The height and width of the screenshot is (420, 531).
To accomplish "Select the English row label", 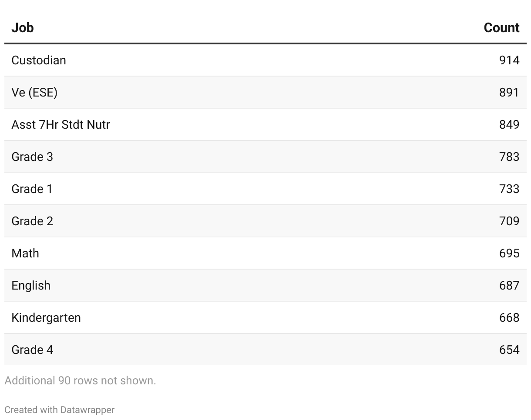I will point(31,285).
